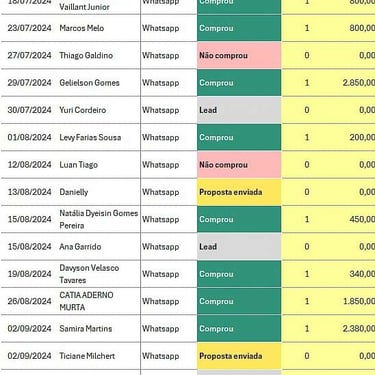Click the Ticiane Milchert name cell
The image size is (375, 375).
coord(99,356)
